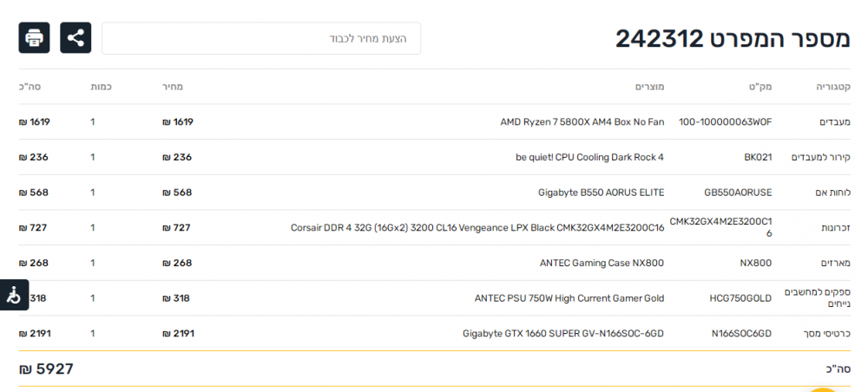Click category 'לוחות אם'
The width and height of the screenshot is (868, 392).
click(x=833, y=193)
